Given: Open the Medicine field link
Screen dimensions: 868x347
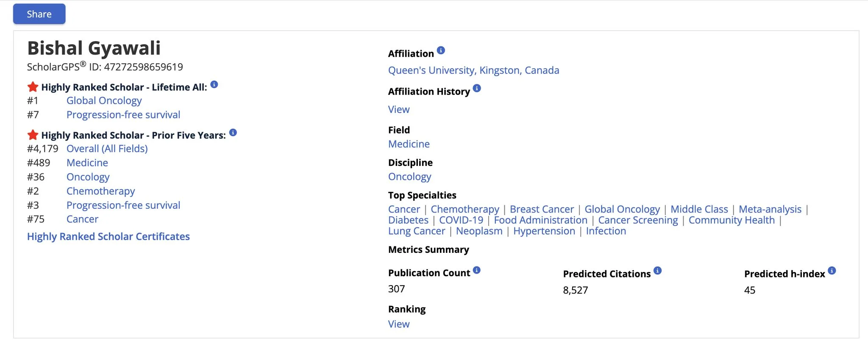Looking at the screenshot, I should [x=409, y=144].
